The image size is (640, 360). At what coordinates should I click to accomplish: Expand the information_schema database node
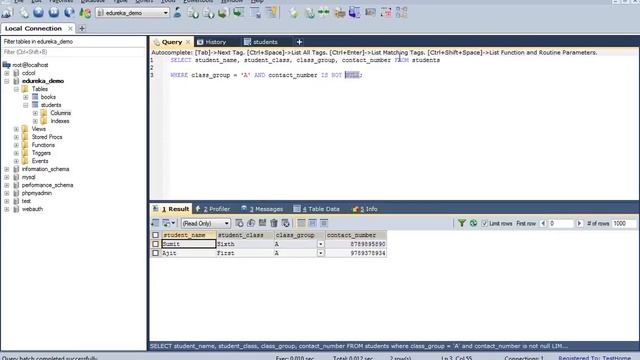coord(7,169)
